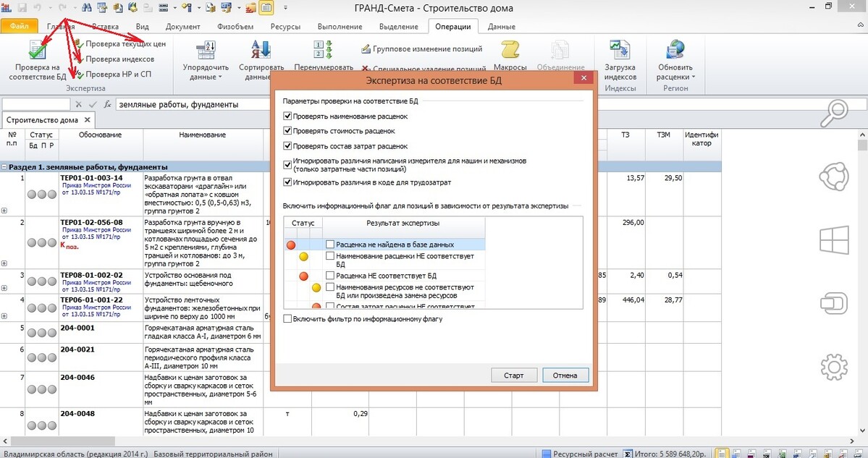Check Расценка не найдена в базе данных

[330, 245]
